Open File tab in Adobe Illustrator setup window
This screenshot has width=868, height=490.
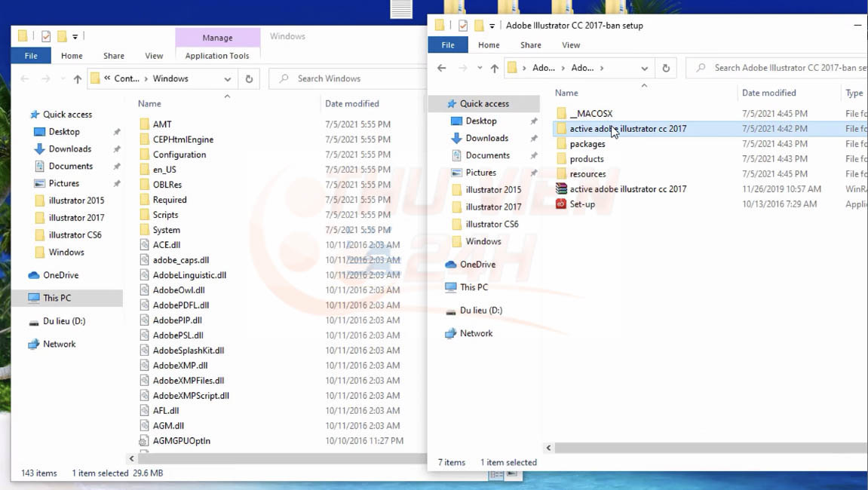click(x=448, y=44)
